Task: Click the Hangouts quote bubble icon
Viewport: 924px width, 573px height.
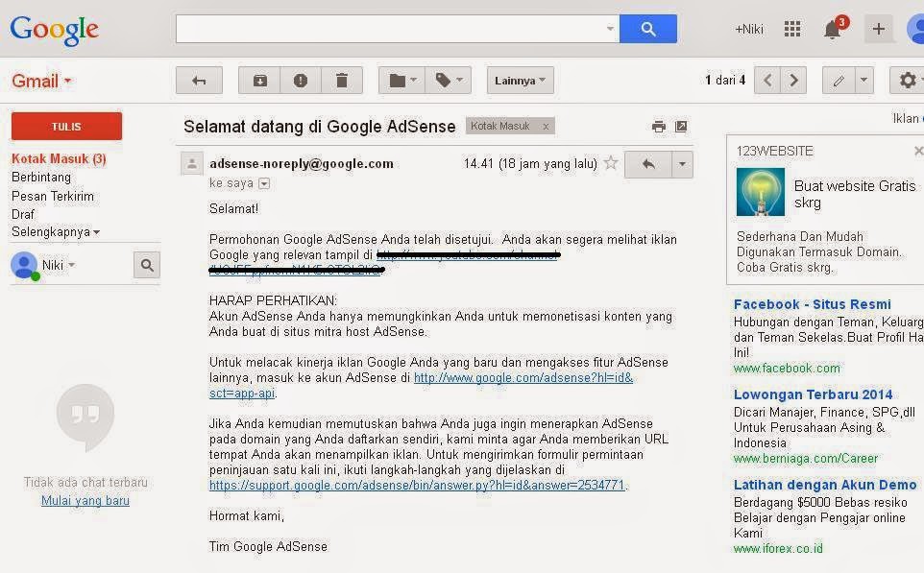Action: coord(85,417)
